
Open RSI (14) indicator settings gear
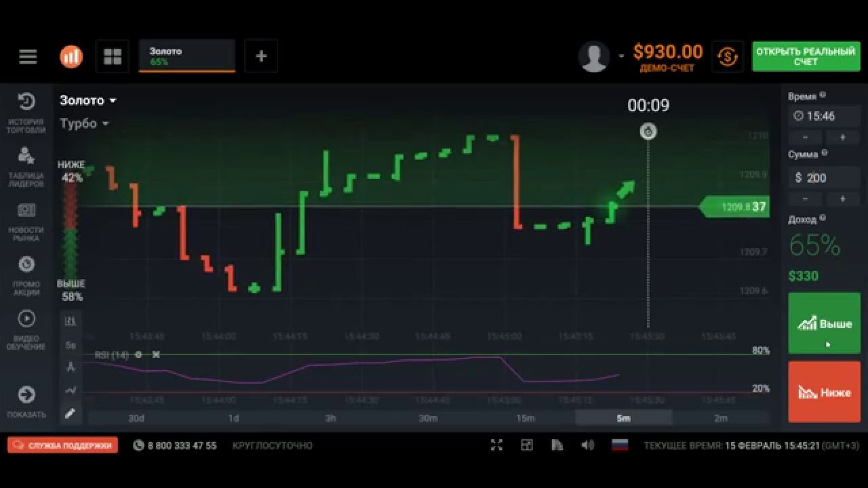point(138,354)
